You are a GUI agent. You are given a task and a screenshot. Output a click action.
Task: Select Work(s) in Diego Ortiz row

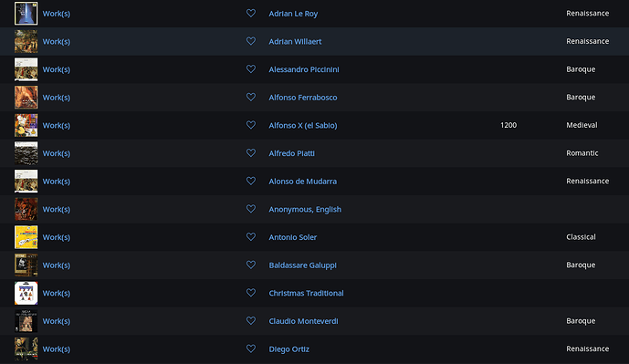pyautogui.click(x=57, y=349)
